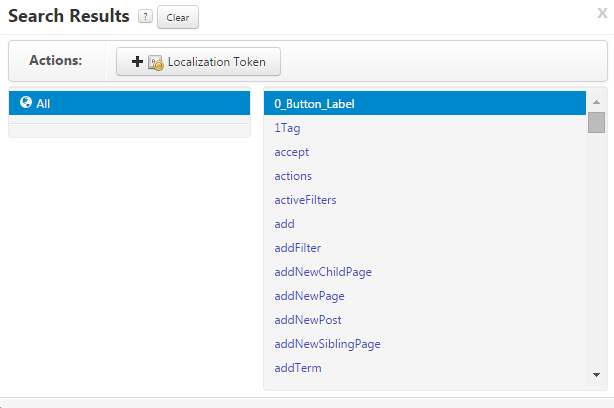The width and height of the screenshot is (614, 408).
Task: Open the add token
Action: (284, 224)
